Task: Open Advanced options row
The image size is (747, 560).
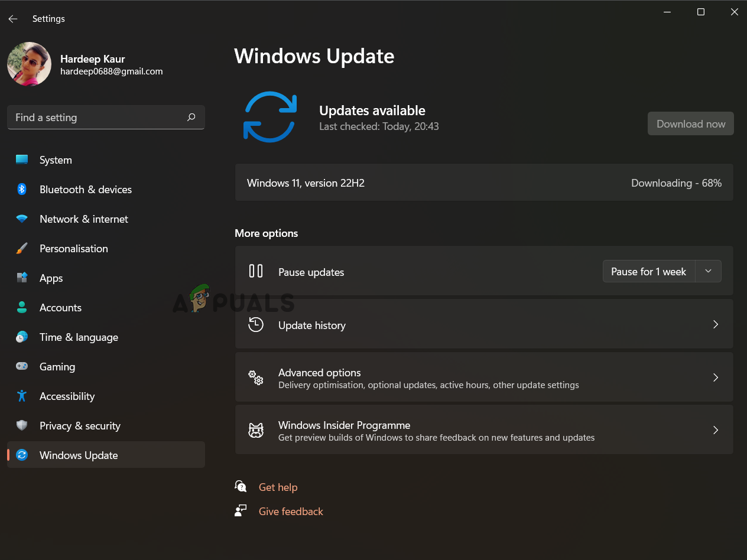Action: 484,377
